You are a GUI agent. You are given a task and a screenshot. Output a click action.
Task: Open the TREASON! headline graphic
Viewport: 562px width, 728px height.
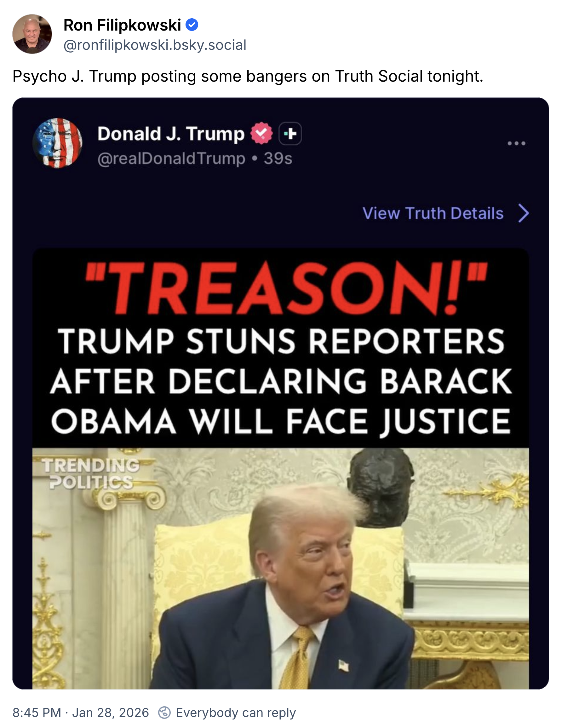[280, 348]
